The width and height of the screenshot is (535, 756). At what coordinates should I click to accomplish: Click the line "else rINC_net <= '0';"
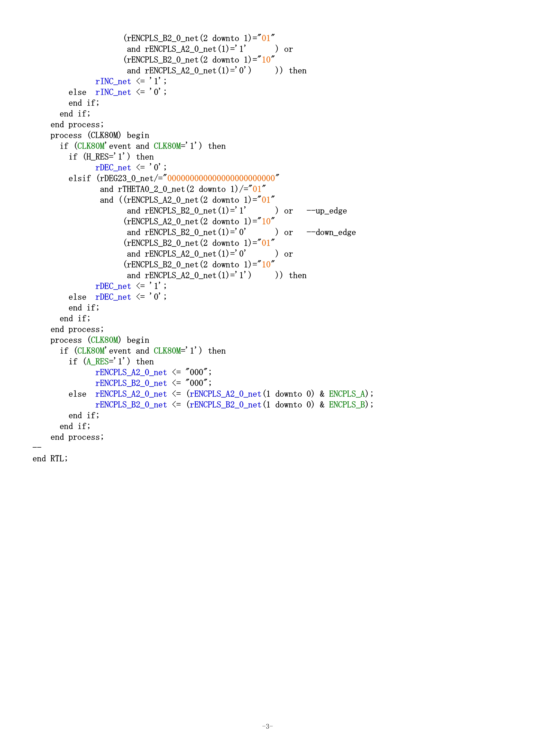point(118,92)
